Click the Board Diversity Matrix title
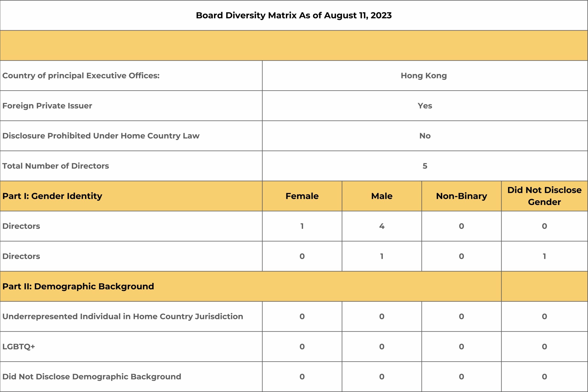Viewport: 588px width, 392px height. click(x=294, y=16)
